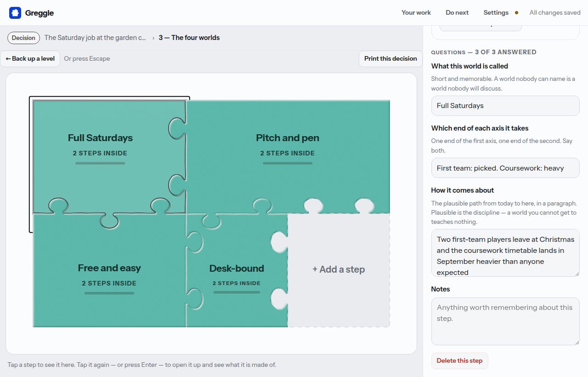
Task: Open the Your work page
Action: click(x=416, y=12)
